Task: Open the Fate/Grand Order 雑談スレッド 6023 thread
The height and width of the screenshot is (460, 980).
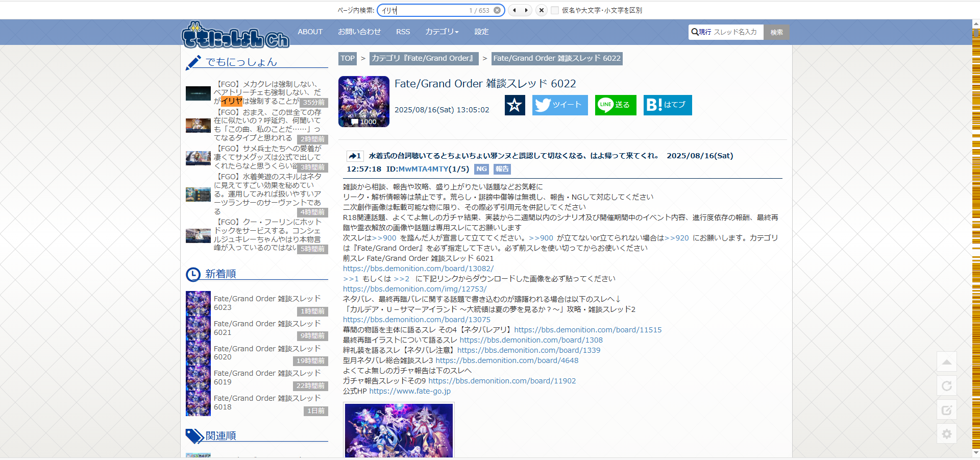Action: click(267, 303)
